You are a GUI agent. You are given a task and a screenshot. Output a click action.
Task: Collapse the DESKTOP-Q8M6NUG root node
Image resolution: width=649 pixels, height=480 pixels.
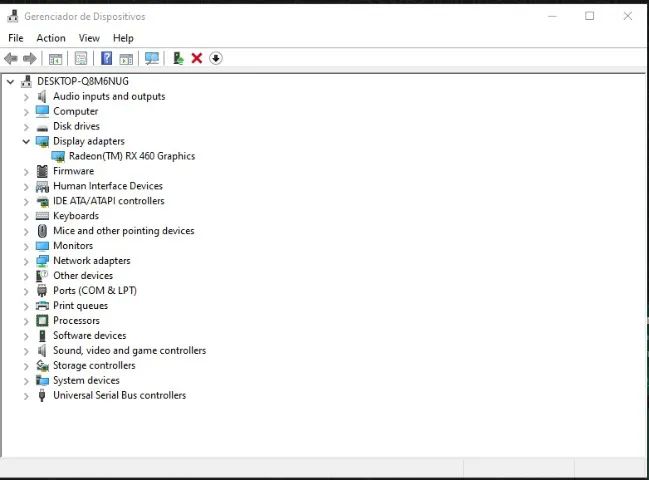(10, 82)
